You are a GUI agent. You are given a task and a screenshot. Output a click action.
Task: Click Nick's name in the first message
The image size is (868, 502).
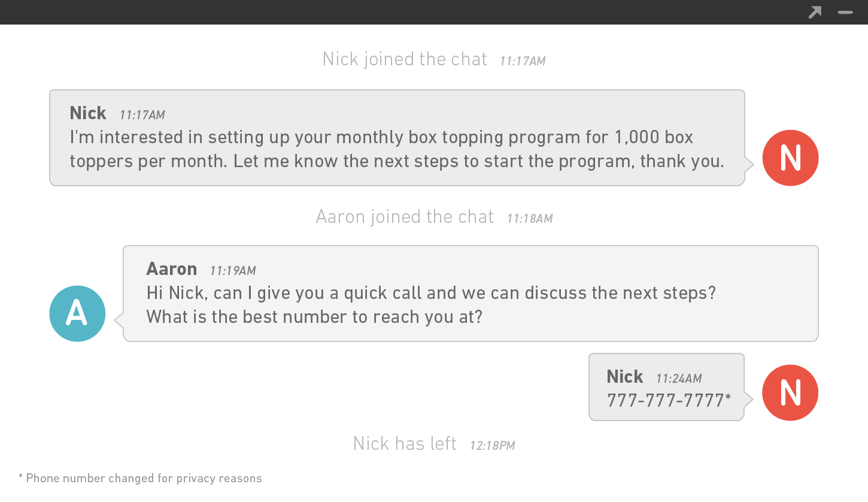point(88,113)
